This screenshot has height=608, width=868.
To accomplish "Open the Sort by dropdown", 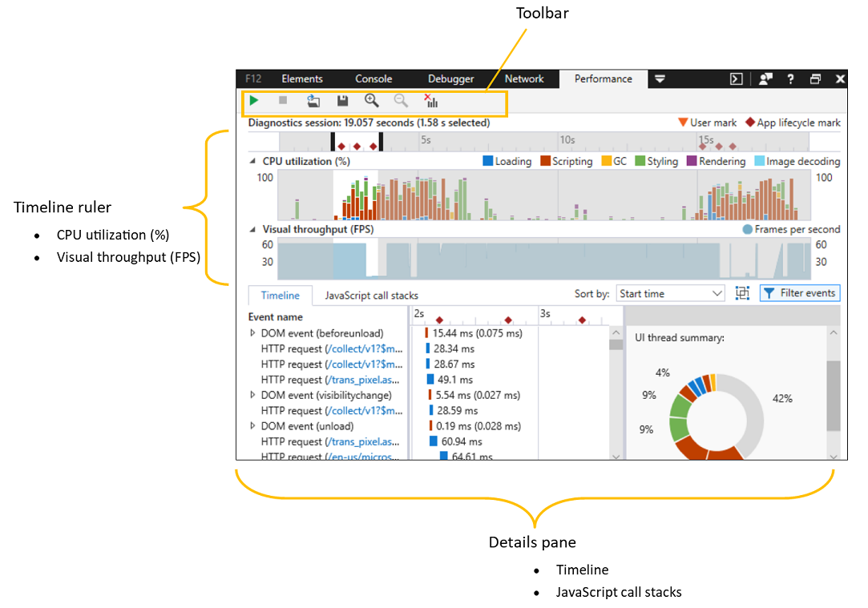I will 670,293.
